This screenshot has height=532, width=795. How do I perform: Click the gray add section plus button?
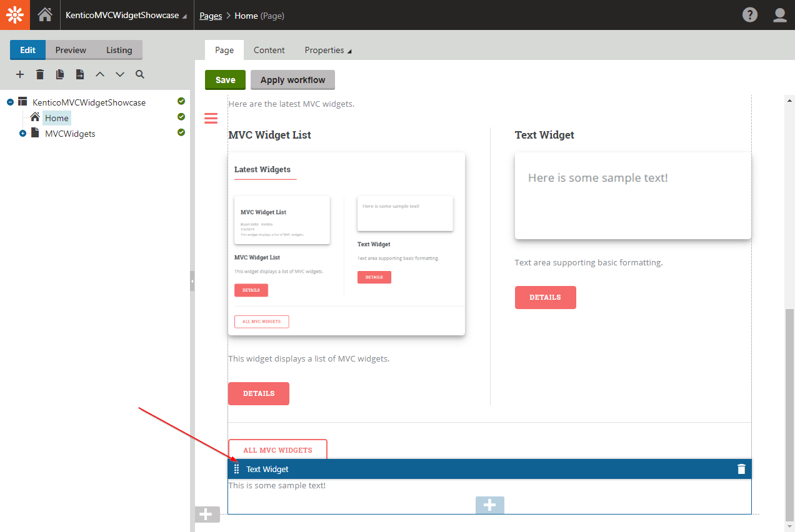coord(207,515)
